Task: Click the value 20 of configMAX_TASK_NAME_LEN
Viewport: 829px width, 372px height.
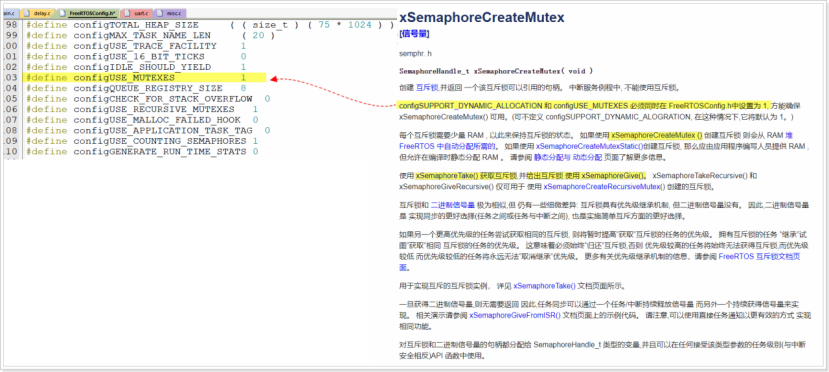Action: click(x=259, y=35)
